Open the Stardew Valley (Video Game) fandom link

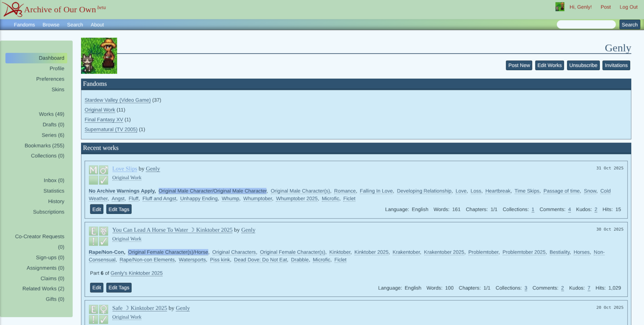[118, 100]
